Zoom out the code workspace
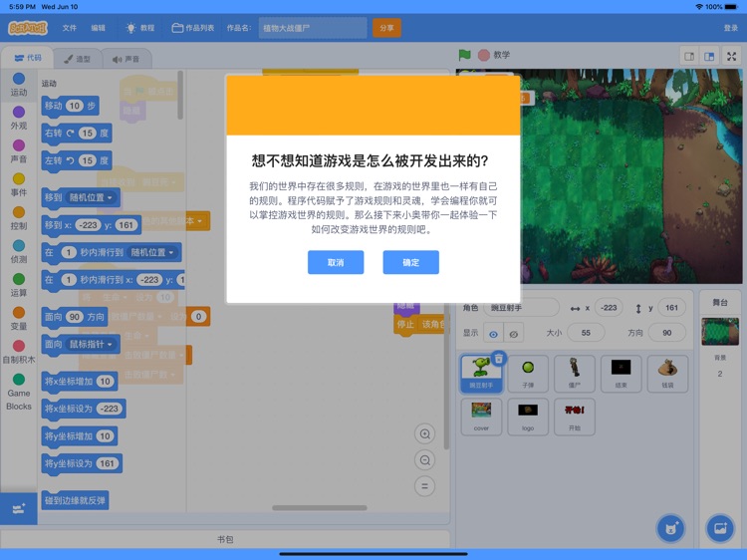Screen dimensions: 747x560 tap(425, 460)
